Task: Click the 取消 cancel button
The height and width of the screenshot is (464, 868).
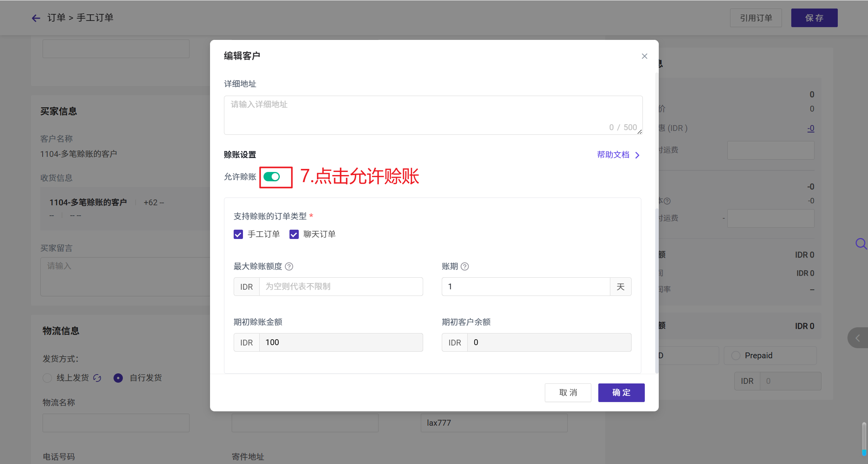Action: (x=568, y=393)
